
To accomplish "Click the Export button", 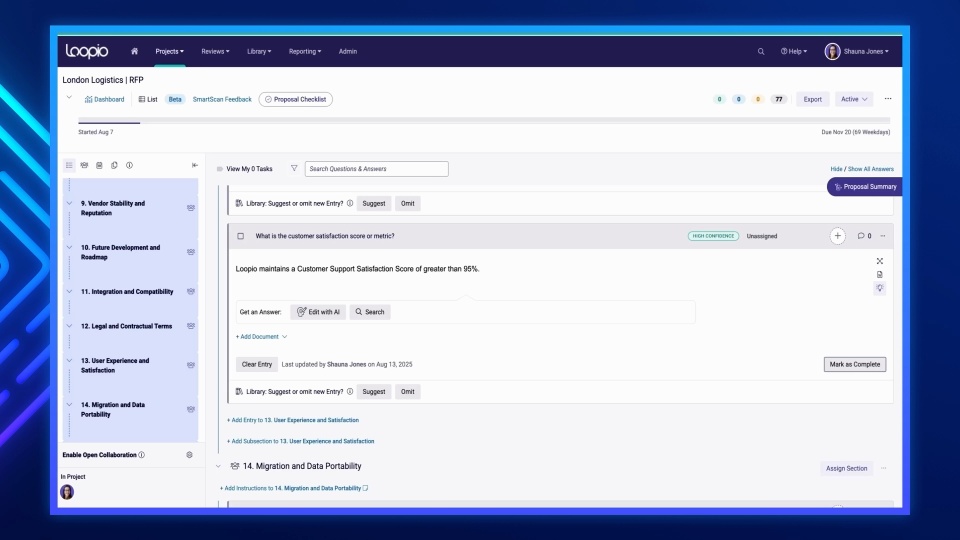I will [812, 99].
